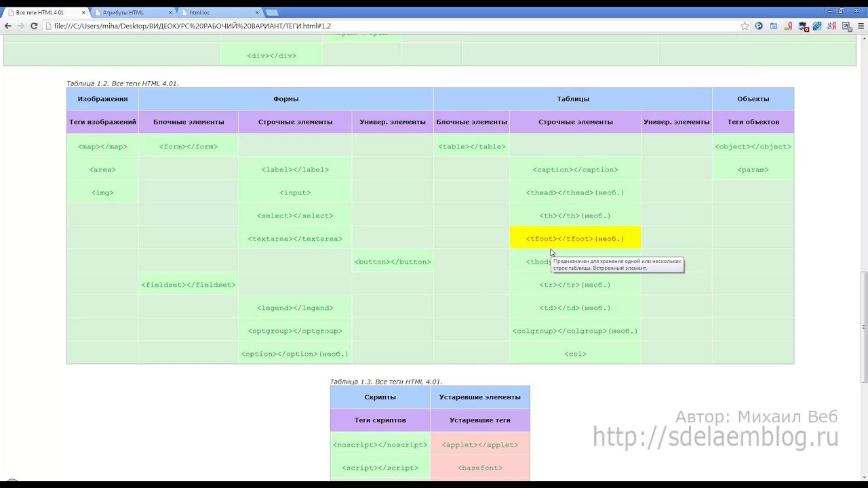Click the 'Теги изображений' subheader
This screenshot has height=488, width=868.
(x=102, y=122)
